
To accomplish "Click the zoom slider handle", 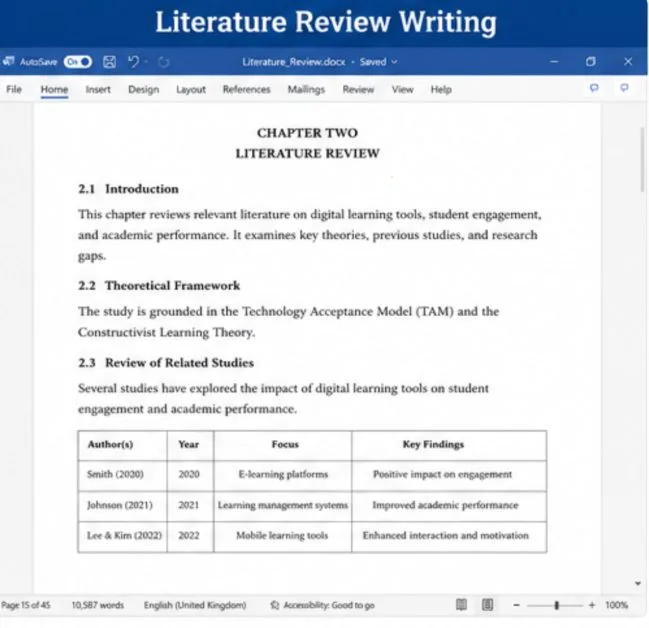I will pos(557,605).
